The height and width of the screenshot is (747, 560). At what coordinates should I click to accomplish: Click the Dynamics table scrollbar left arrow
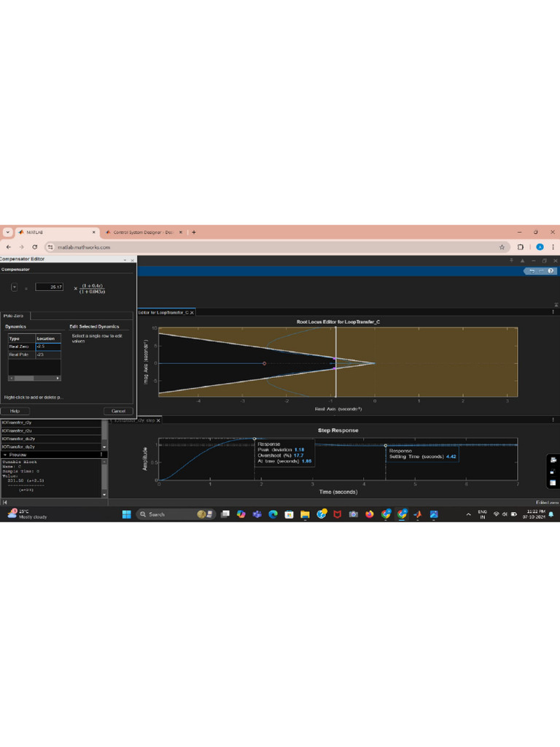(x=11, y=379)
